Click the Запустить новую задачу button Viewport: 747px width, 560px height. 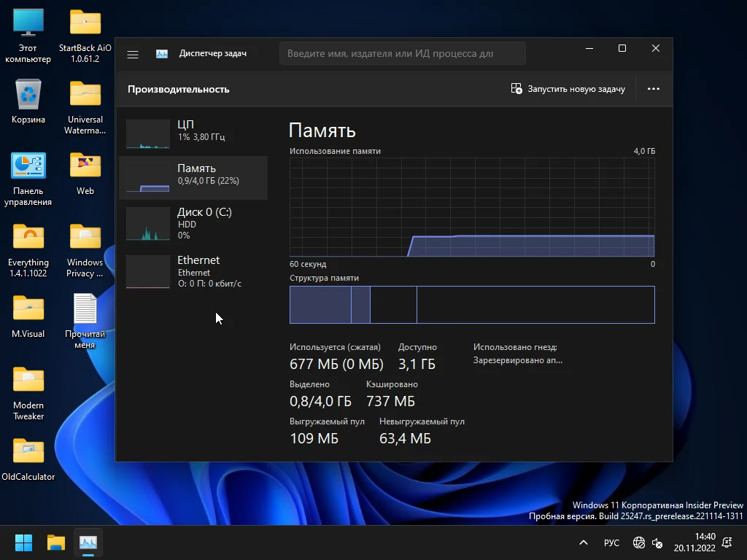pyautogui.click(x=568, y=89)
